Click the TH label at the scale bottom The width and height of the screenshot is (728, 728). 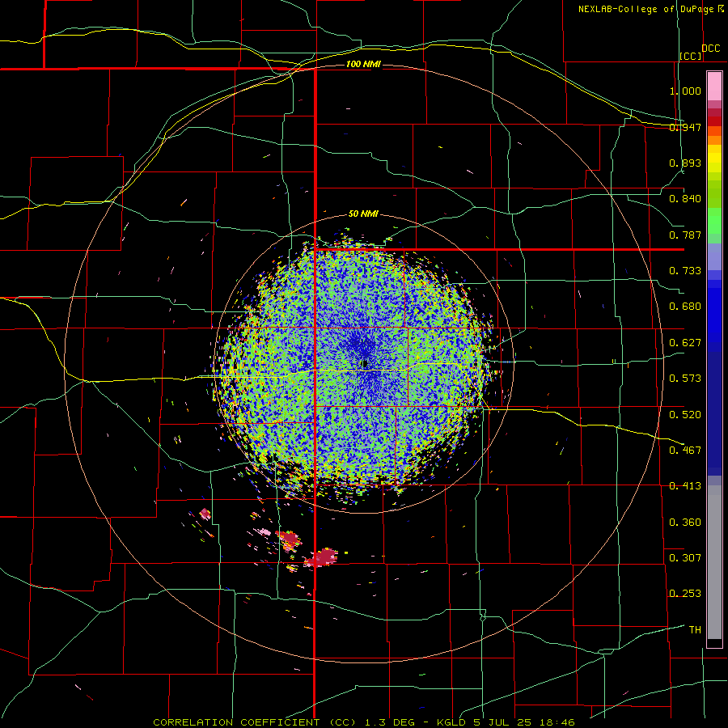pyautogui.click(x=695, y=630)
